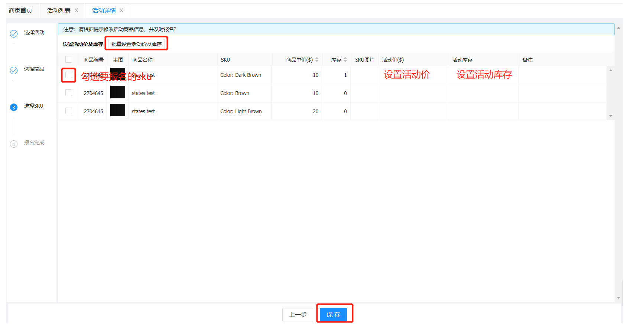Switch to the 商家首页 tab
Viewport: 644px width, 334px height.
pos(20,10)
